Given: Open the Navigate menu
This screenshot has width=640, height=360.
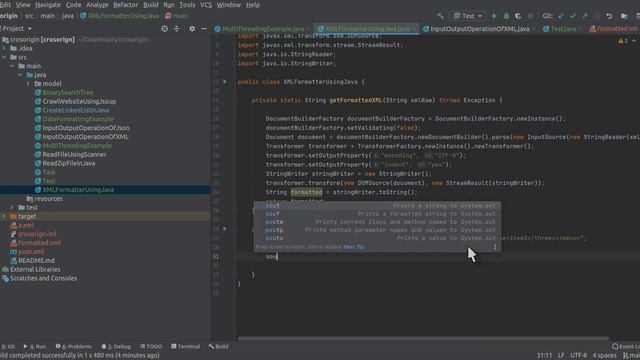Looking at the screenshot, I should tap(48, 5).
